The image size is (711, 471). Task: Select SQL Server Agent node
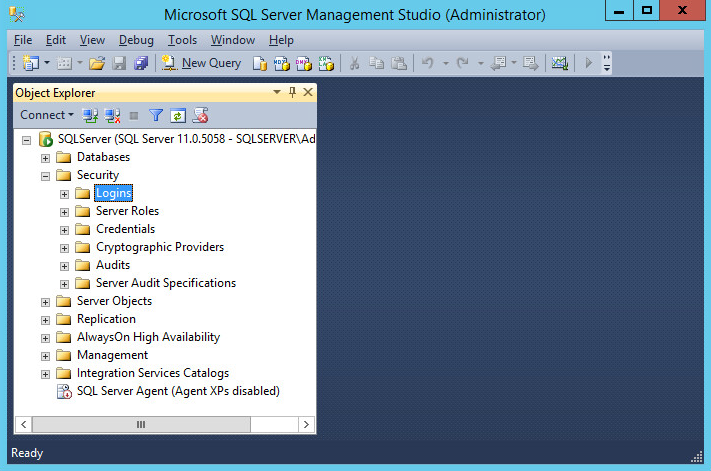(x=177, y=391)
